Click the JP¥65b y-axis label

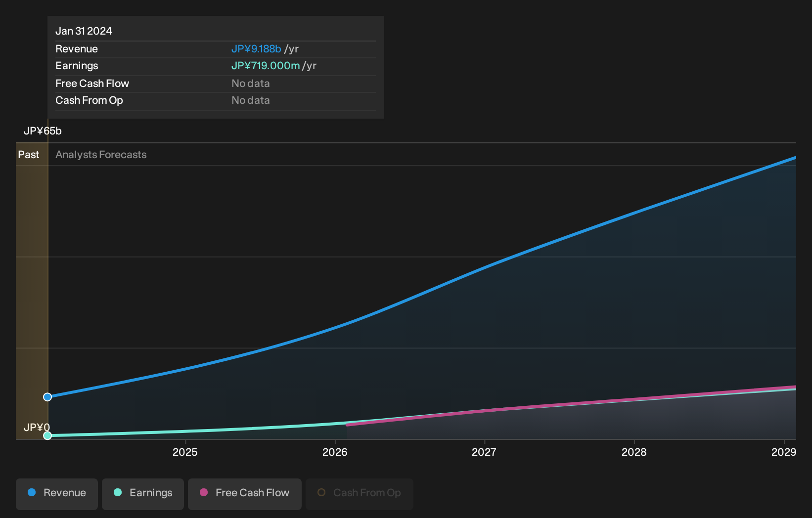tap(43, 131)
